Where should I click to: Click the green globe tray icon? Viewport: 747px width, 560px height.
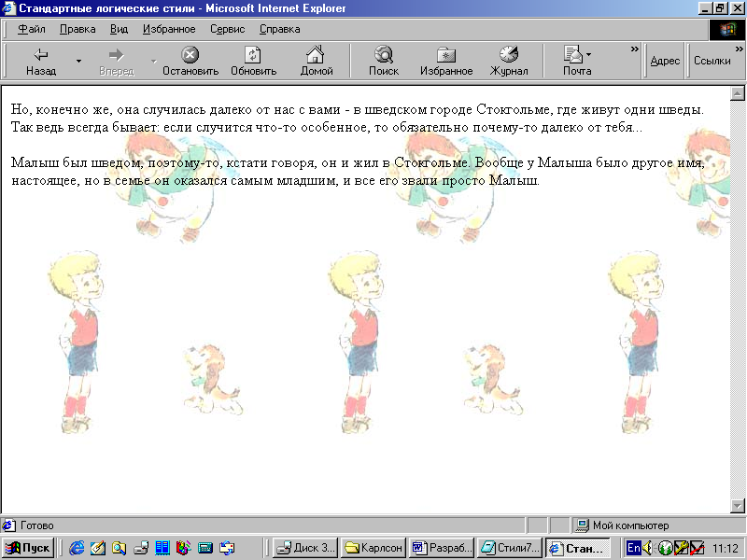(665, 548)
